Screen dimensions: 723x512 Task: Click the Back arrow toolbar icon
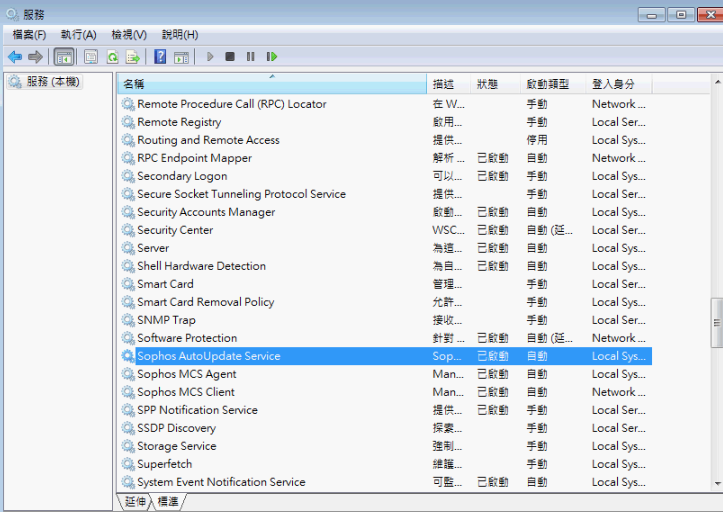(x=15, y=57)
